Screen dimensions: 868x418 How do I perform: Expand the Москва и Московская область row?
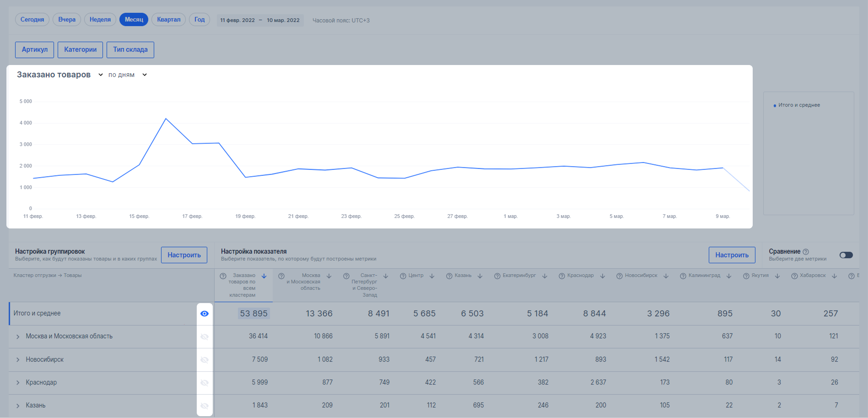point(18,337)
